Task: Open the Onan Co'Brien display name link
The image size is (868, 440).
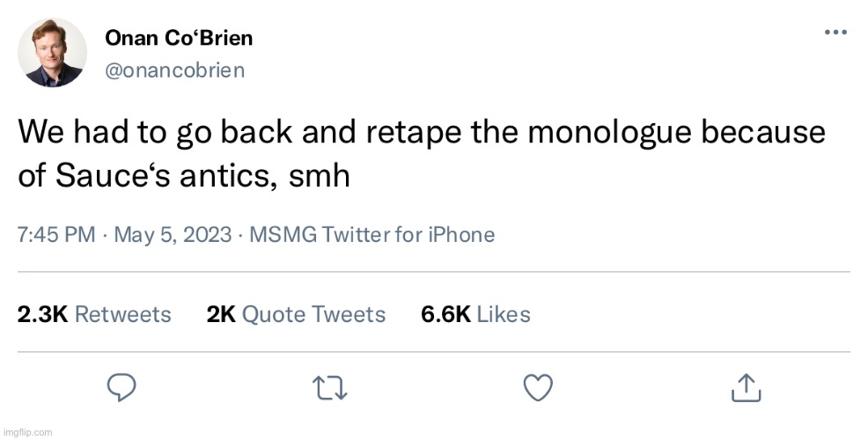Action: click(178, 38)
